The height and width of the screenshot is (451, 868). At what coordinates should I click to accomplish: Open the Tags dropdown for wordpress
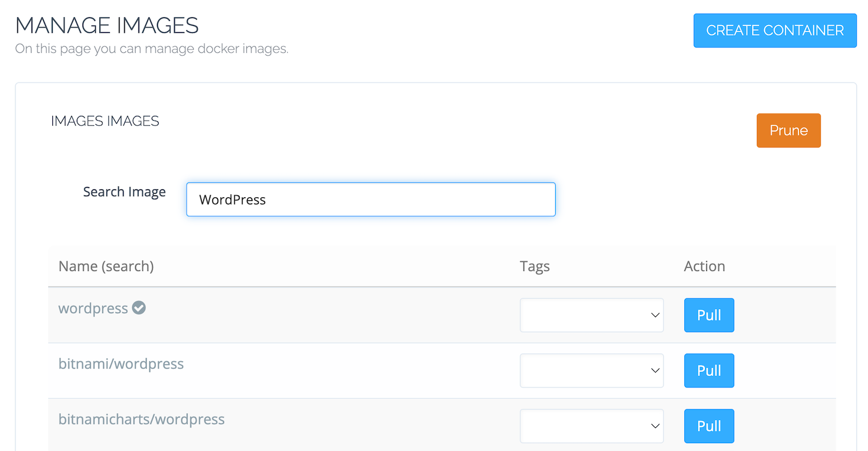point(592,315)
